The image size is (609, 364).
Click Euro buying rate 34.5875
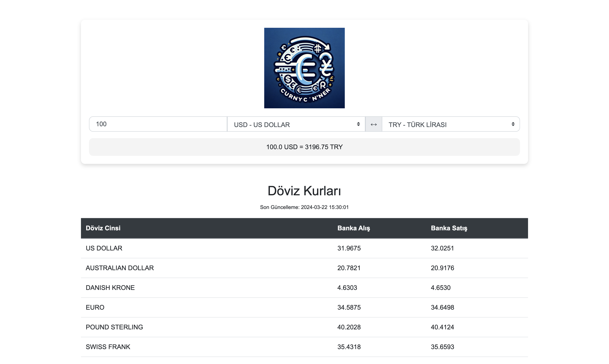[349, 307]
